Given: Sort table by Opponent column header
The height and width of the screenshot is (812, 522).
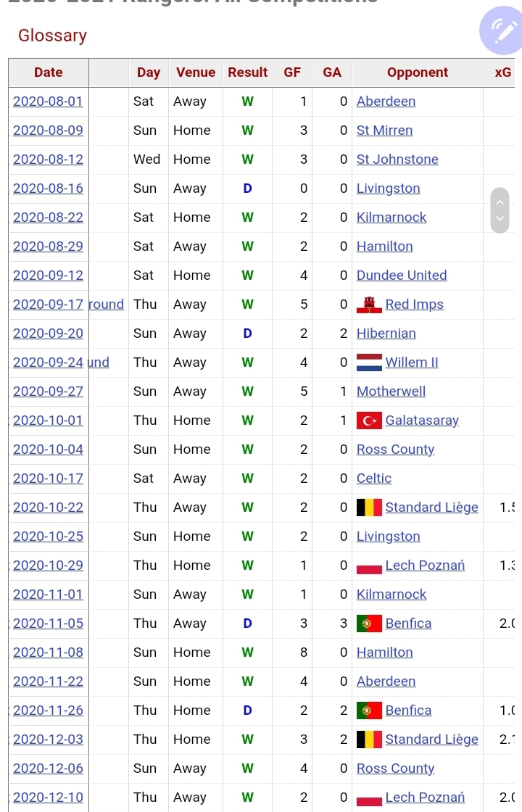Looking at the screenshot, I should [418, 72].
